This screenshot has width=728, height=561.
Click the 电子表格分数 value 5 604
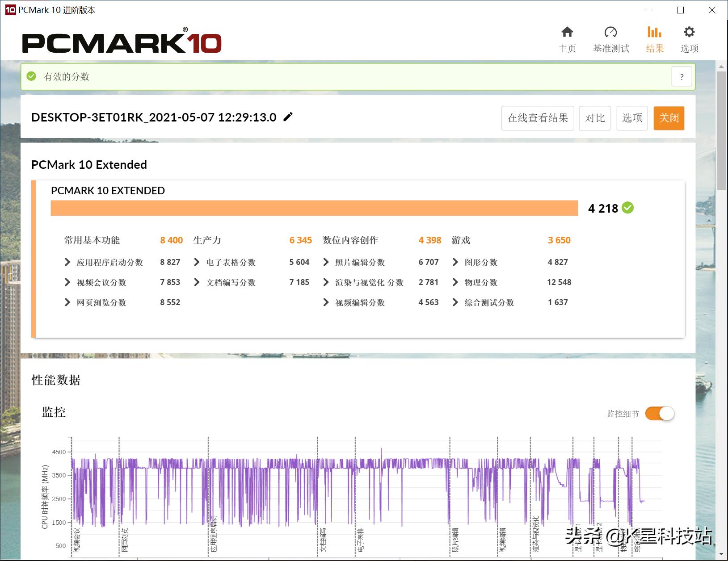299,262
